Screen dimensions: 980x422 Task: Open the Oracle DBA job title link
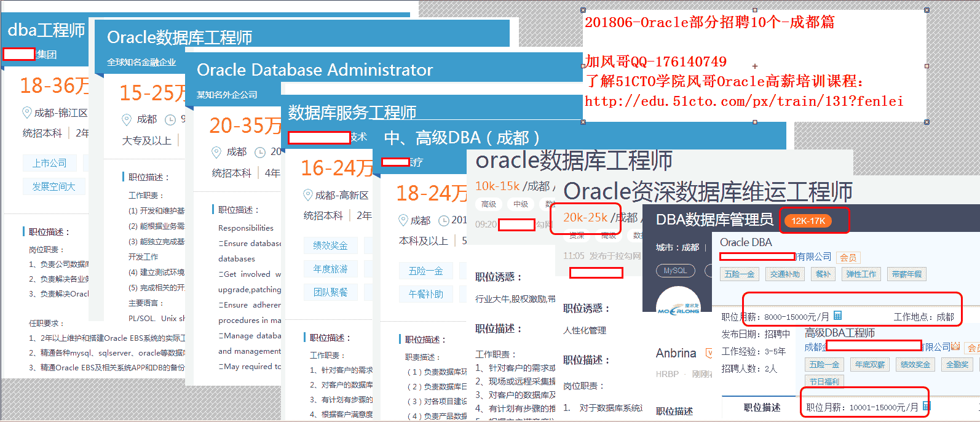(746, 242)
